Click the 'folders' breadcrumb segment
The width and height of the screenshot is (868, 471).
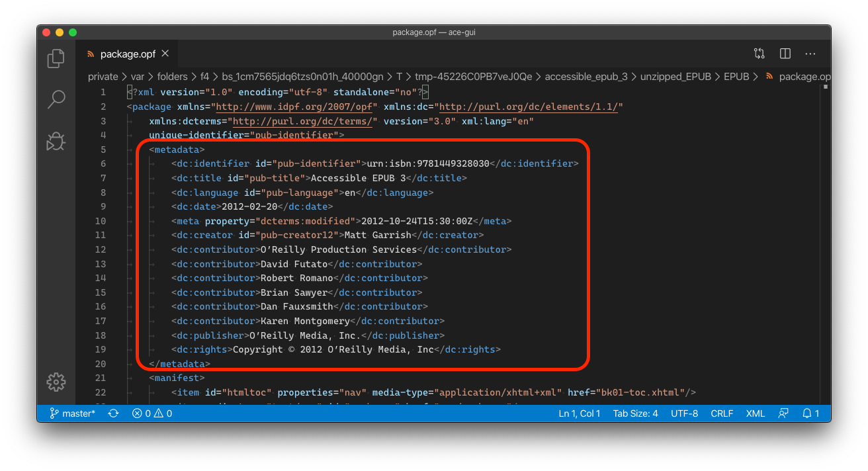tap(173, 77)
